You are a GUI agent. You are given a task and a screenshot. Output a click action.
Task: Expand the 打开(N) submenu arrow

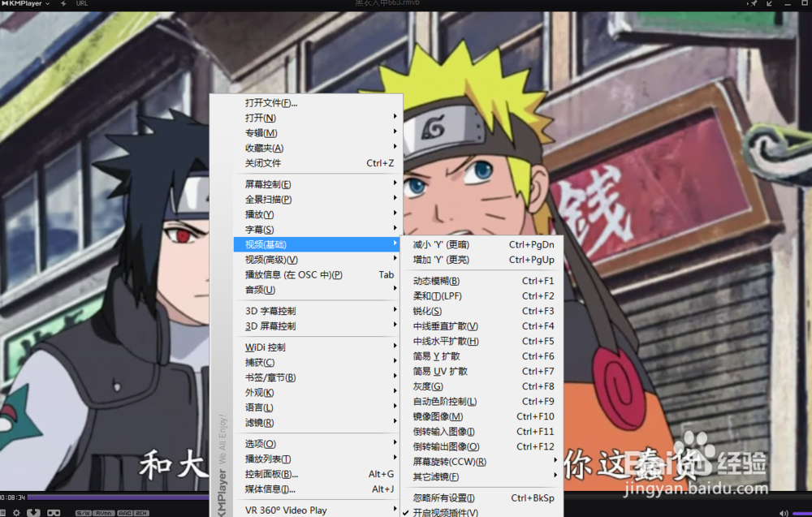395,116
